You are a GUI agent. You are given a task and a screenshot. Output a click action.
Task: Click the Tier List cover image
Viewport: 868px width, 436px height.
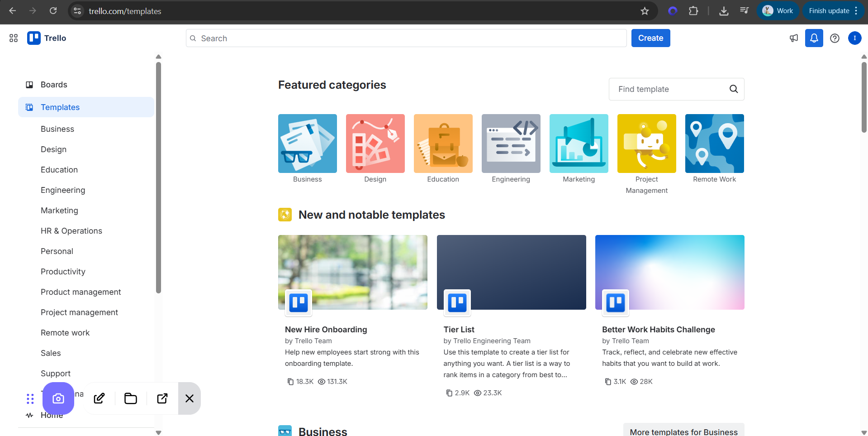(512, 272)
